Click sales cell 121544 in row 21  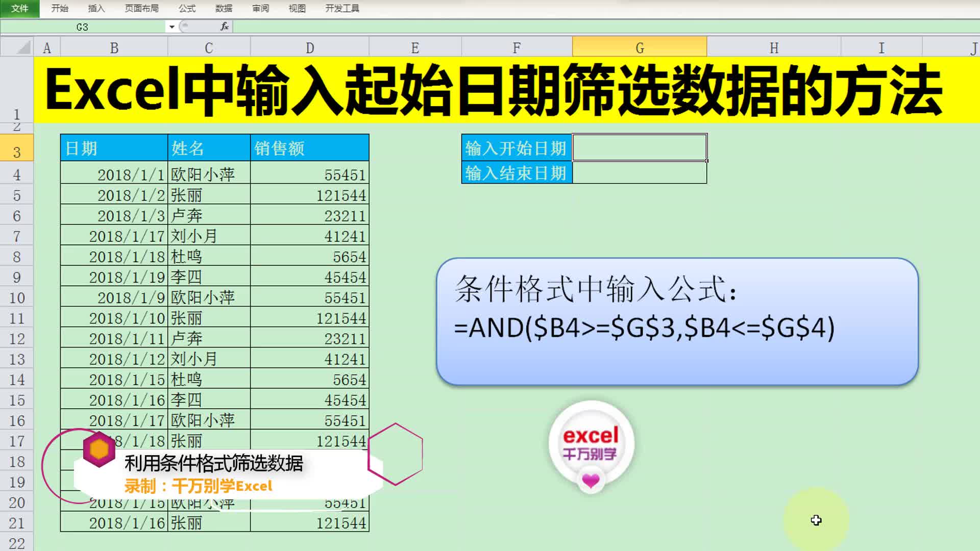(310, 522)
